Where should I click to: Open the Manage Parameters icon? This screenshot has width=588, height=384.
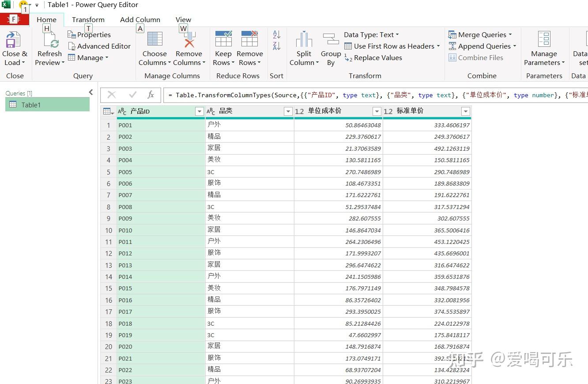point(544,39)
